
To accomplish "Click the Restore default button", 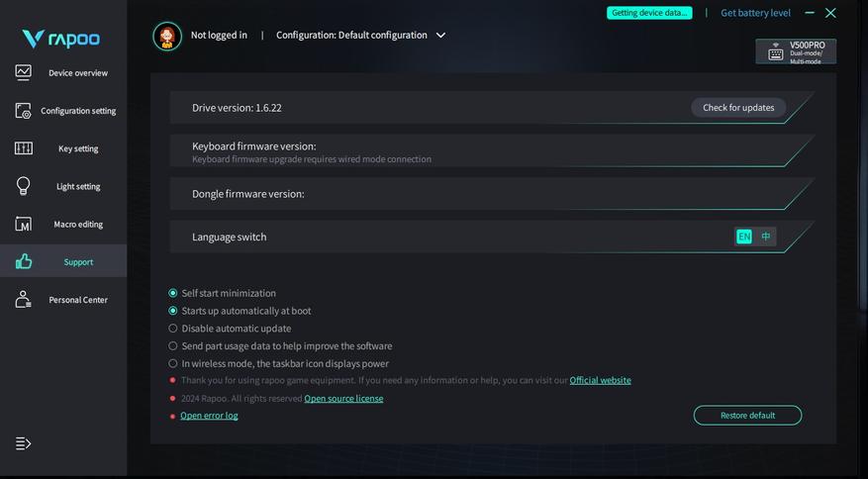I will pos(747,416).
